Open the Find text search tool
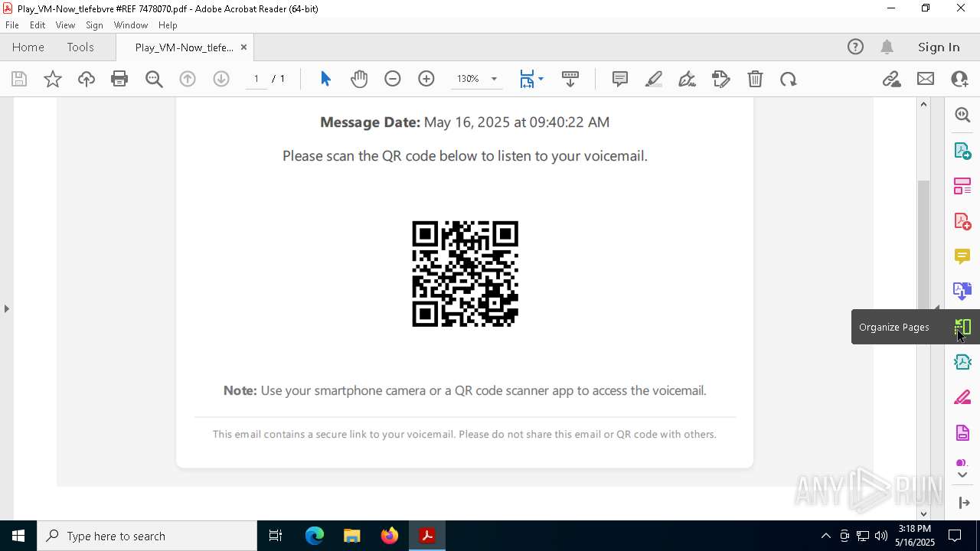The height and width of the screenshot is (551, 980). click(154, 79)
